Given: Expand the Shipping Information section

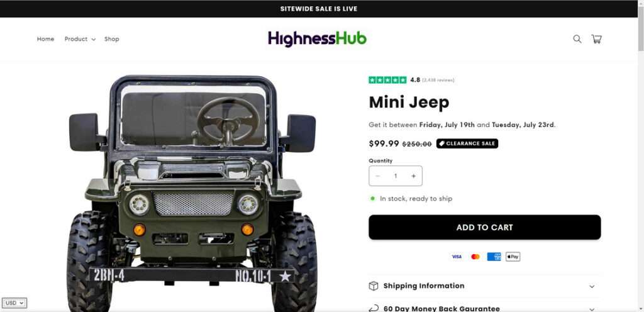Looking at the screenshot, I should coord(484,286).
